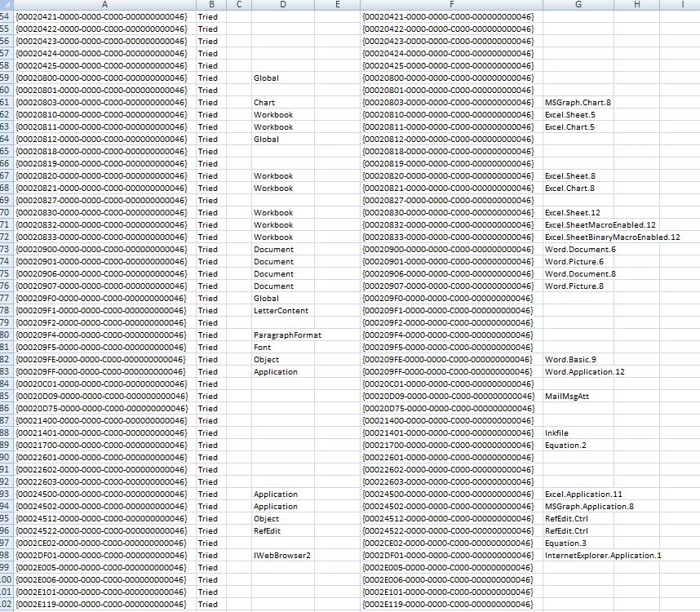
Task: Click column F cell {0002E119-0000-0000-C000-000000000046}
Action: [x=451, y=605]
